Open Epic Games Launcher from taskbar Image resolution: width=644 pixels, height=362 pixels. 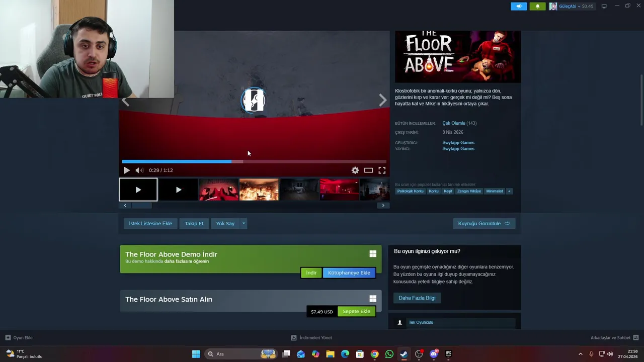coord(448,354)
